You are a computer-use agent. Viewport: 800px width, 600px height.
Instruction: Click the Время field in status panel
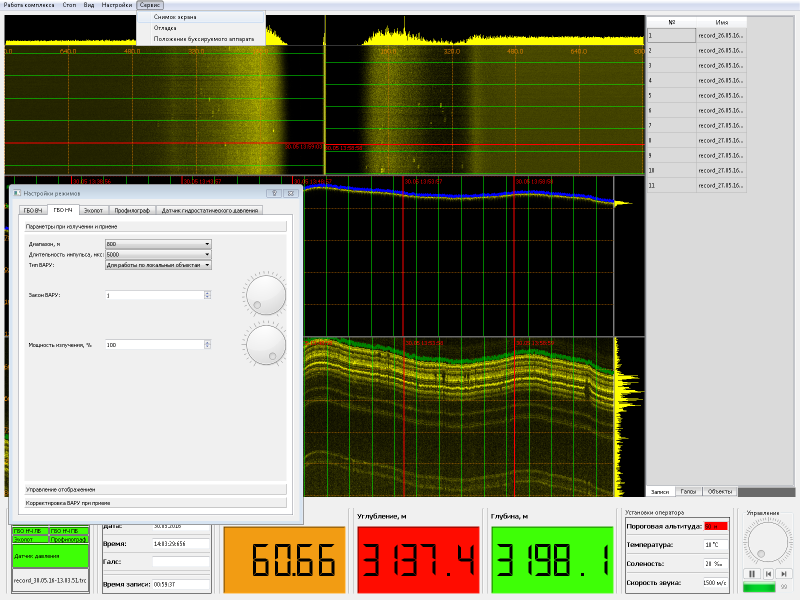pos(181,544)
